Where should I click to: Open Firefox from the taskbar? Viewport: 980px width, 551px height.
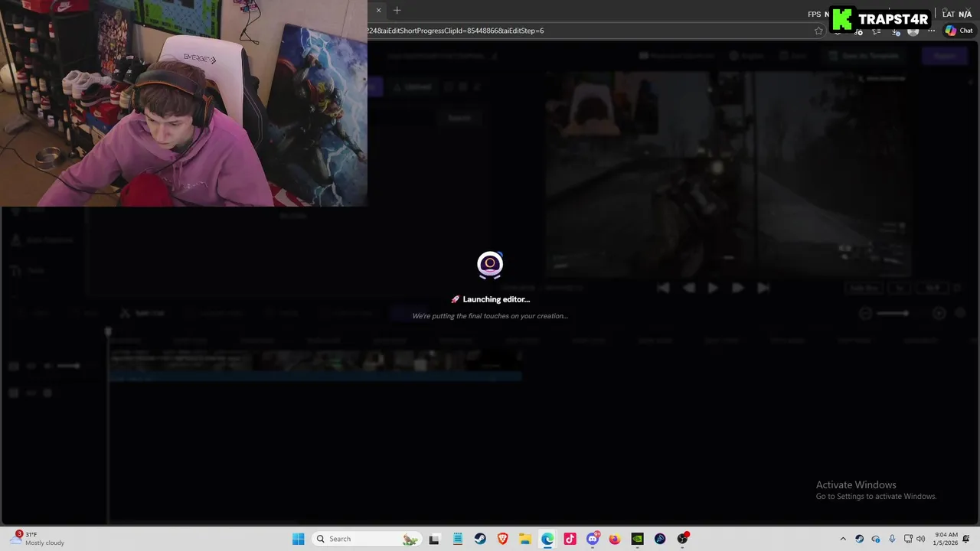pos(615,539)
